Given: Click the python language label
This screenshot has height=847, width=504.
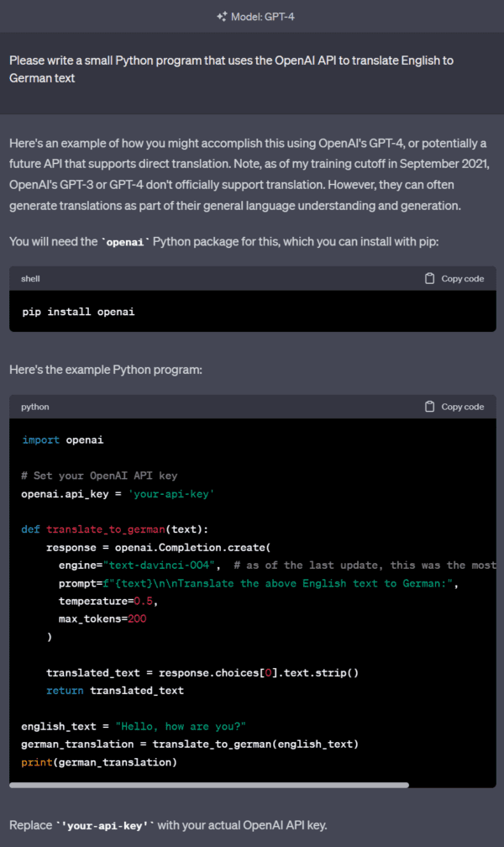Looking at the screenshot, I should [35, 407].
